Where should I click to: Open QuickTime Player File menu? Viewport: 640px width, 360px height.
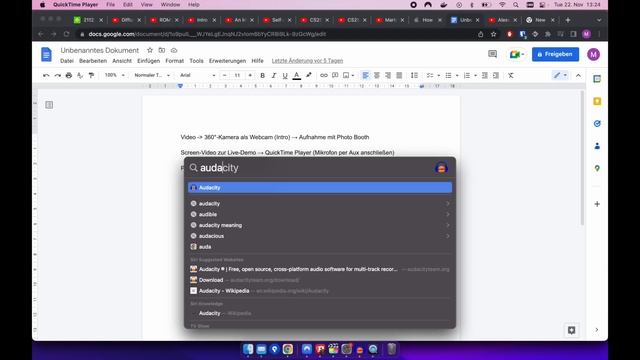(111, 5)
